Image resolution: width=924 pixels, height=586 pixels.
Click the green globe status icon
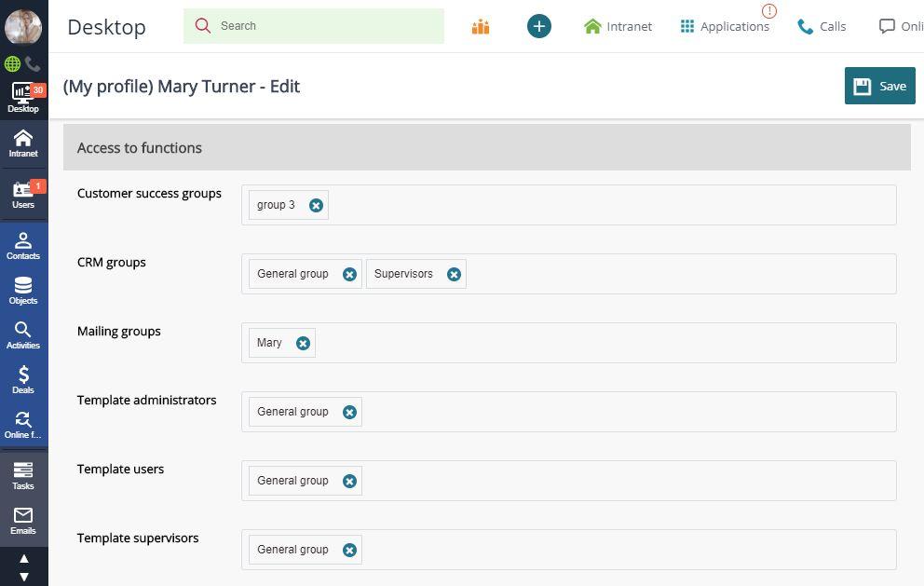(12, 63)
